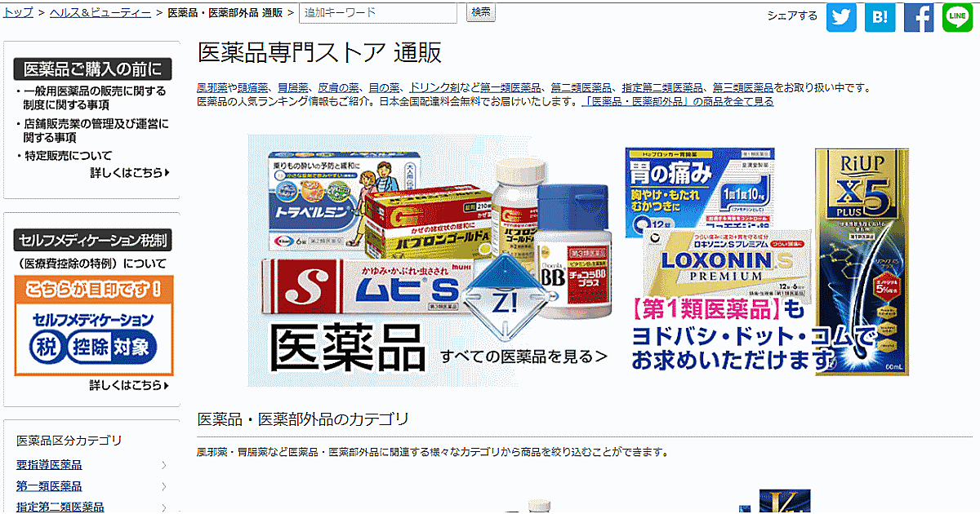
Task: Click 詳しくはこちら under セルフメディケーション税制
Action: tap(130, 386)
